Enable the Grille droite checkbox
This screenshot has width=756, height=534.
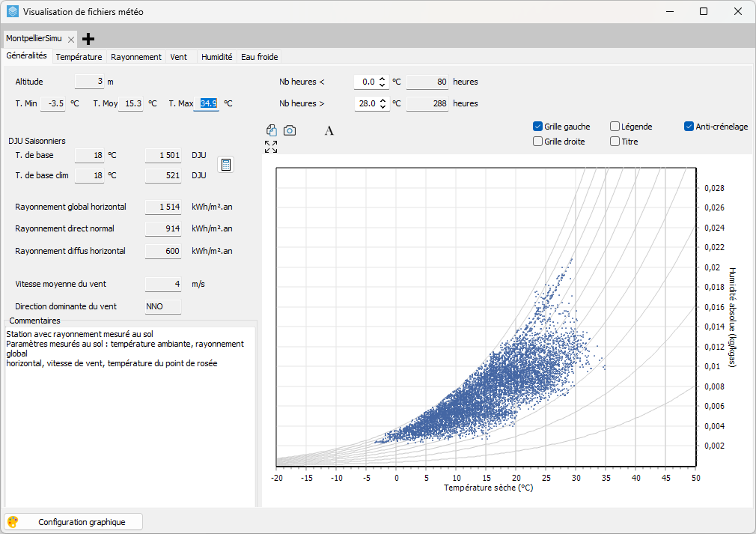point(537,141)
